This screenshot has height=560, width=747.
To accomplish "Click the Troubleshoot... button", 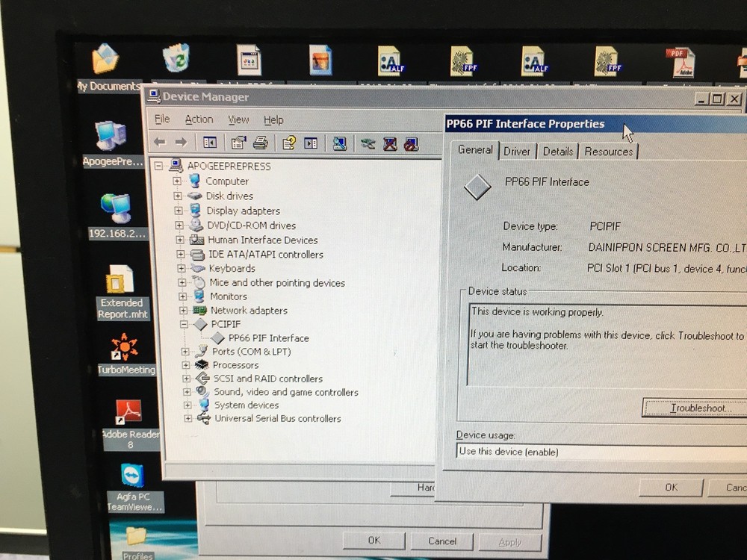I will (695, 408).
